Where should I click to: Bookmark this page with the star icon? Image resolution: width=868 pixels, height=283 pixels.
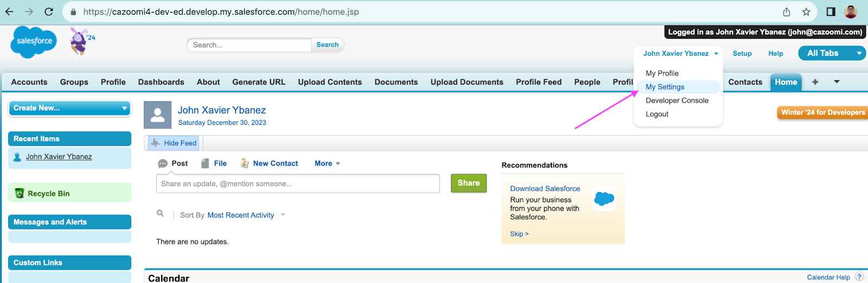coord(806,11)
